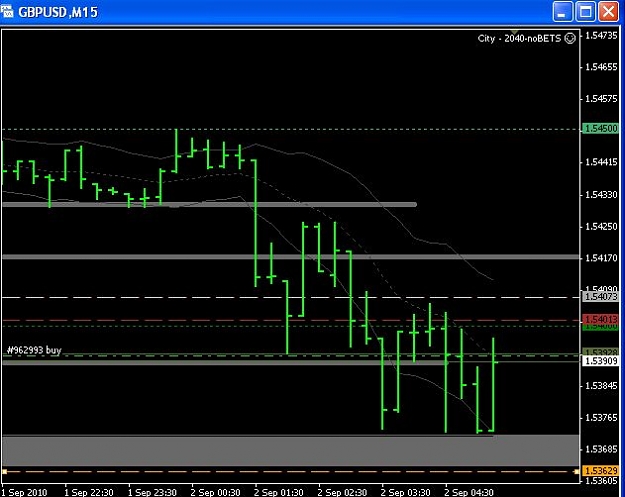Select the left handle of orange dashed line
This screenshot has width=625, height=497.
coord(4,471)
